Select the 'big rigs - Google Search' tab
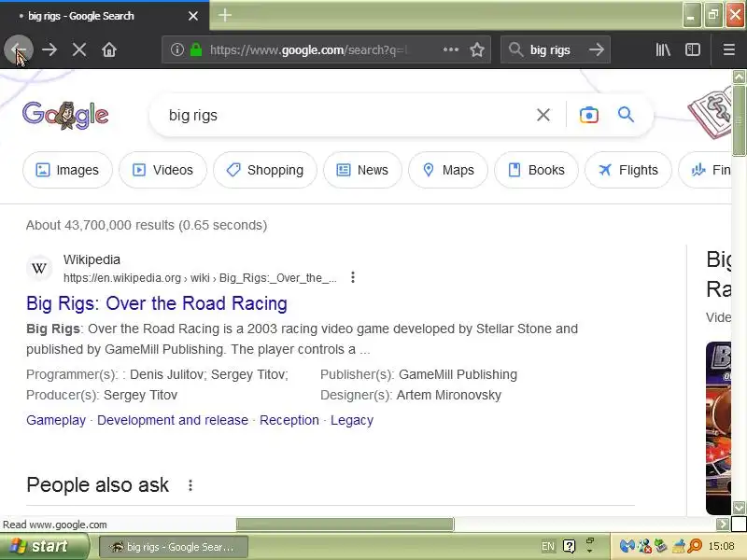747x560 pixels. point(105,16)
